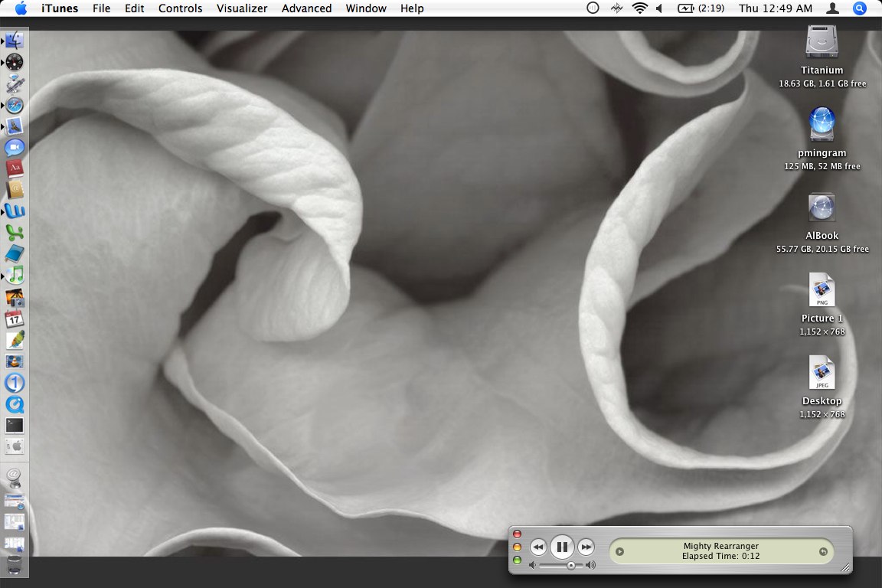This screenshot has width=882, height=588.
Task: Open the Window menu
Action: [x=366, y=8]
